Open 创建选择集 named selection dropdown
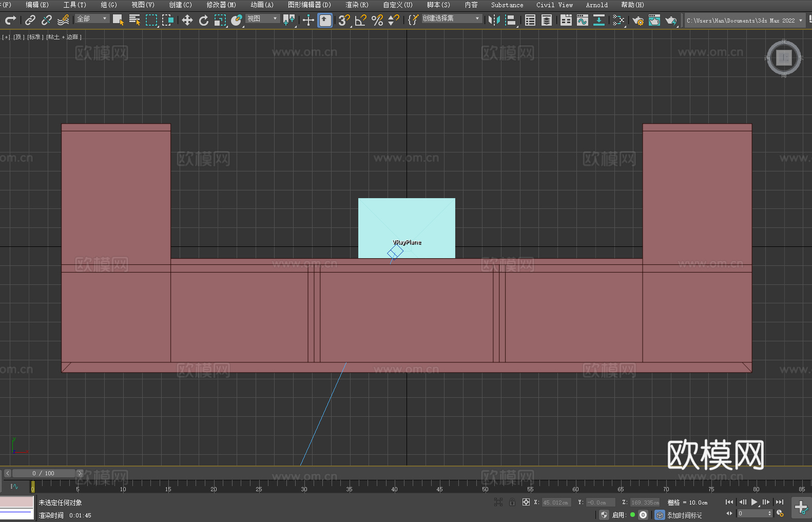 [452, 18]
